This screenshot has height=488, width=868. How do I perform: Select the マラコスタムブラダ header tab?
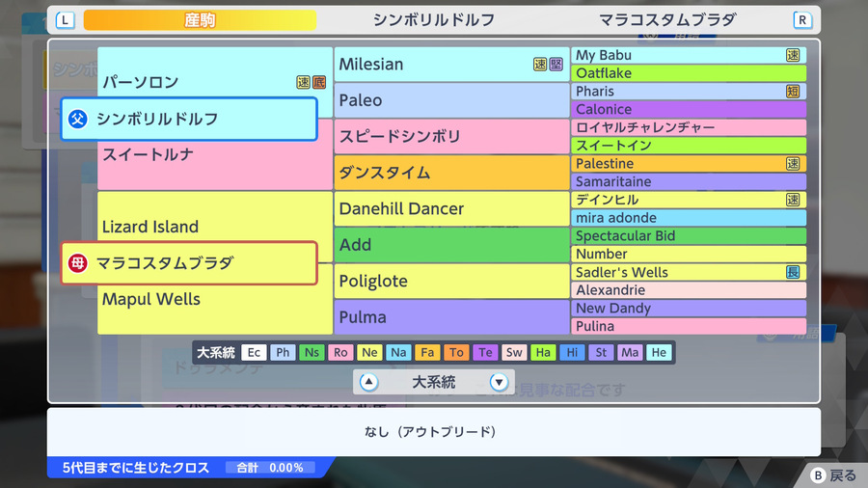667,20
